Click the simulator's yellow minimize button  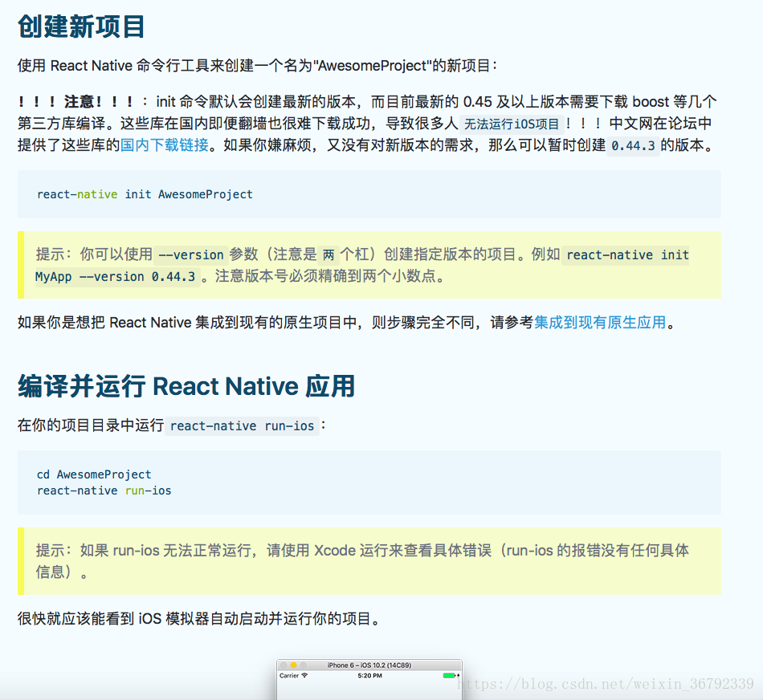(x=293, y=665)
